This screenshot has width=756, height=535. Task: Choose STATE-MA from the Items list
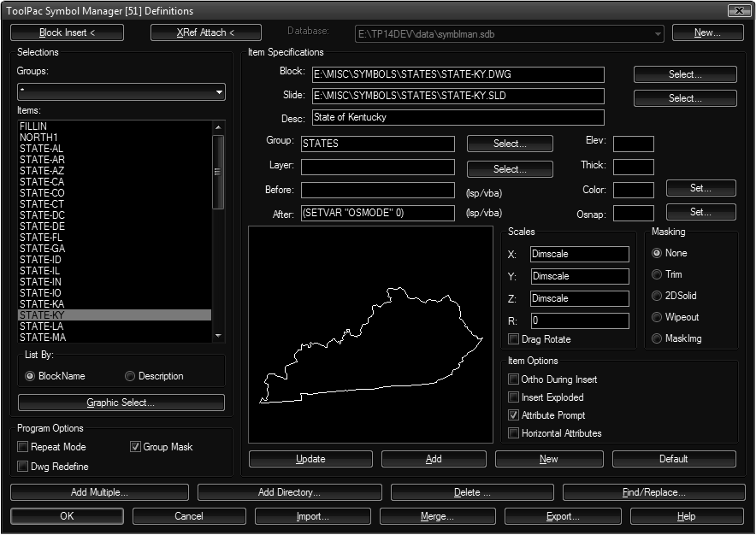[115, 337]
